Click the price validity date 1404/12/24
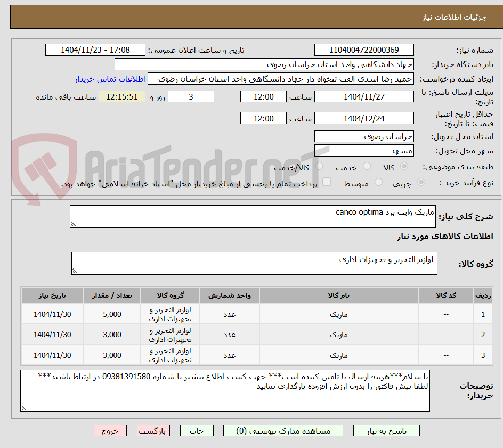The width and height of the screenshot is (503, 448). point(364,118)
